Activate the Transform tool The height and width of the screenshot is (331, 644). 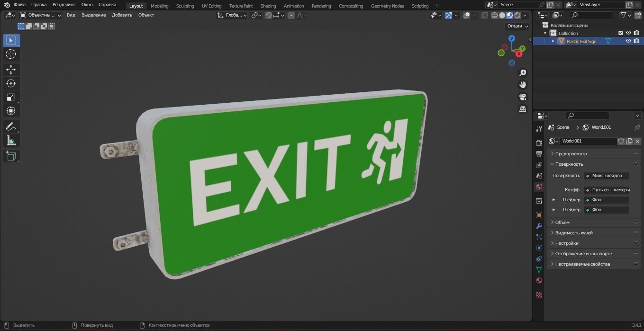[11, 111]
